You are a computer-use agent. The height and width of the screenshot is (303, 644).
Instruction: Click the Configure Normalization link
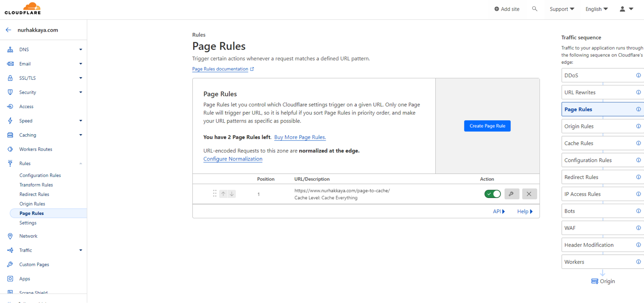tap(233, 159)
